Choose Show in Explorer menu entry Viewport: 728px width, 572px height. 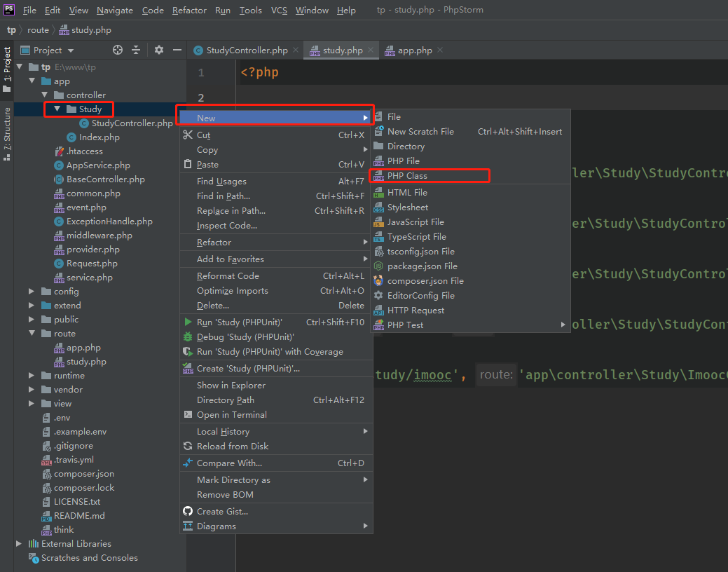point(276,386)
